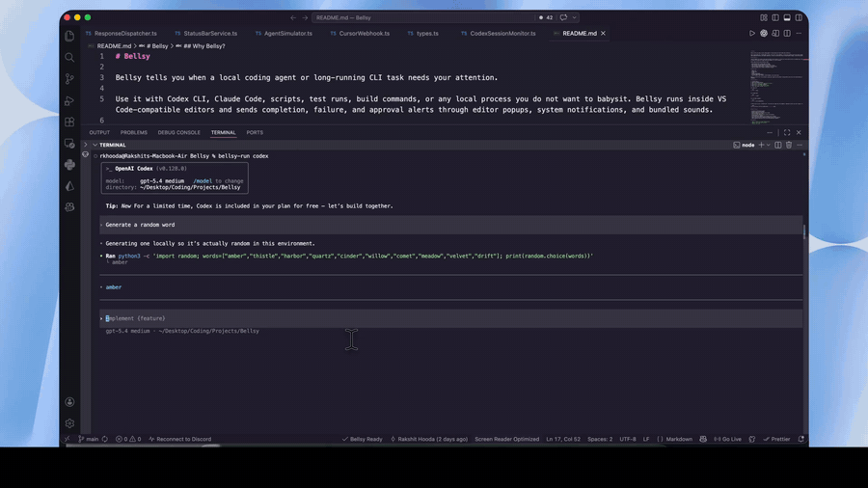This screenshot has height=488, width=868.
Task: Open the new terminal profile dropdown arrow
Action: coord(769,145)
